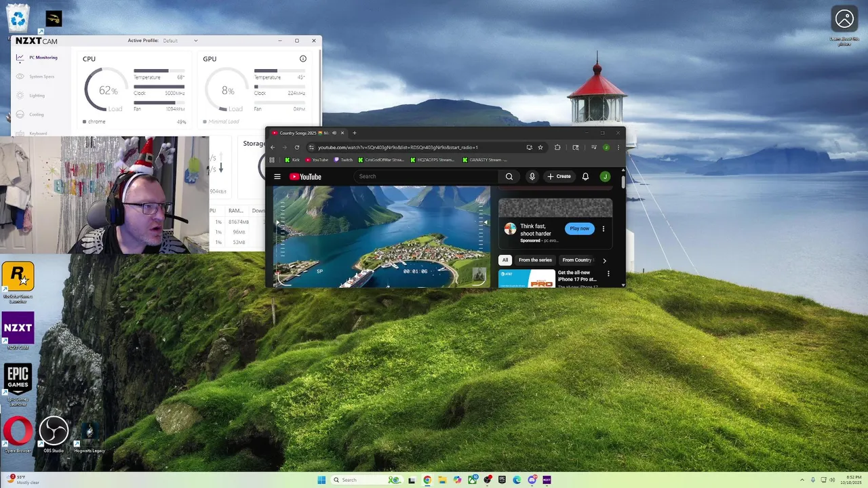Open the GANASTY Stream bookmark
Screen dimensions: 868x488
(484, 160)
